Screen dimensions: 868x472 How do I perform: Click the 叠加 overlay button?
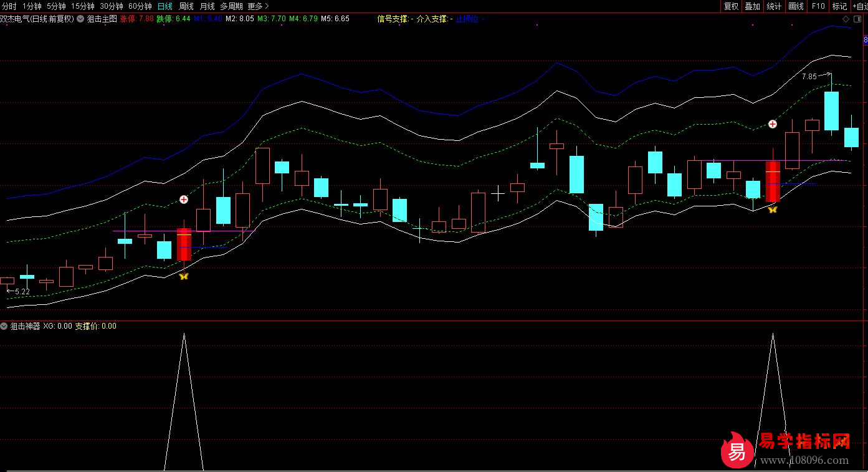pyautogui.click(x=753, y=6)
